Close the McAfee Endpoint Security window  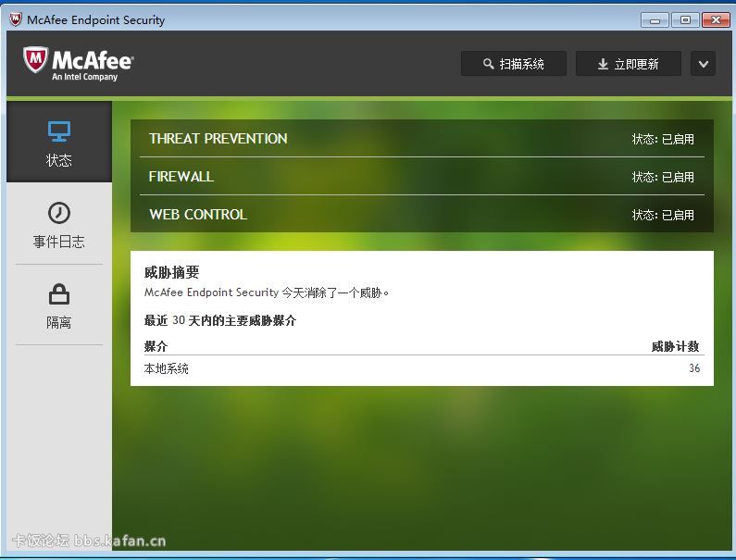(x=716, y=19)
